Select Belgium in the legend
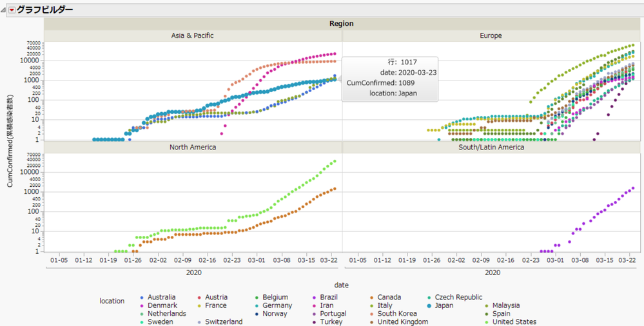Screen dimensions: 644x326 point(275,297)
